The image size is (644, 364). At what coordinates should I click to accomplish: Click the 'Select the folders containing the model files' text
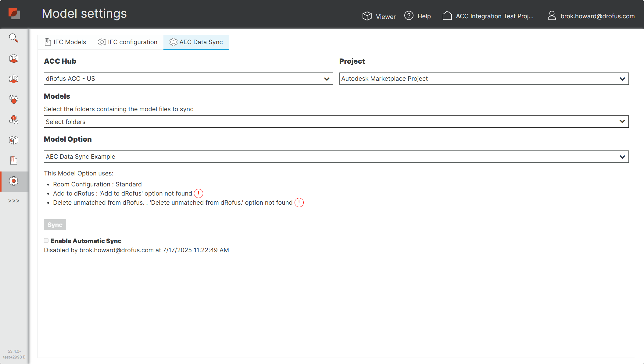[119, 109]
